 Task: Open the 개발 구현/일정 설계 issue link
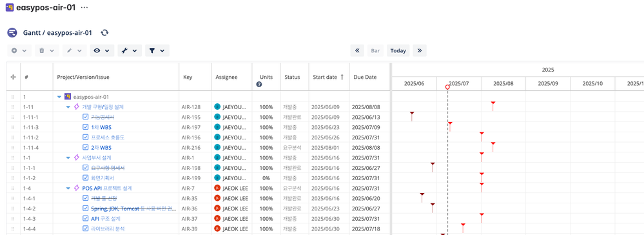(x=102, y=107)
